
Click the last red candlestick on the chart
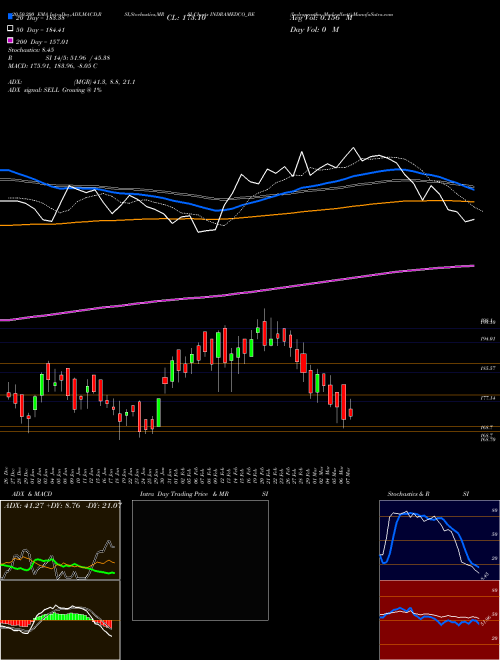(351, 412)
